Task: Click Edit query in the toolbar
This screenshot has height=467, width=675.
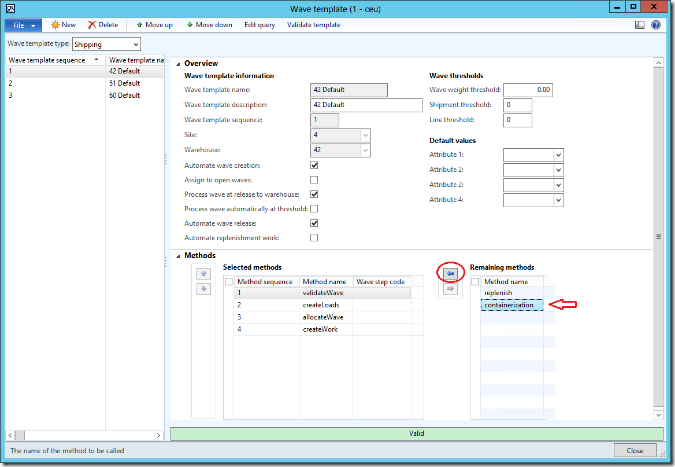Action: coord(260,24)
